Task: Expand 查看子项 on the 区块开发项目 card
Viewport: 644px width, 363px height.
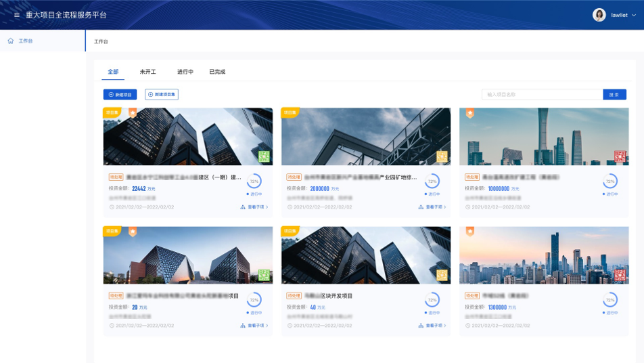Action: coord(433,326)
